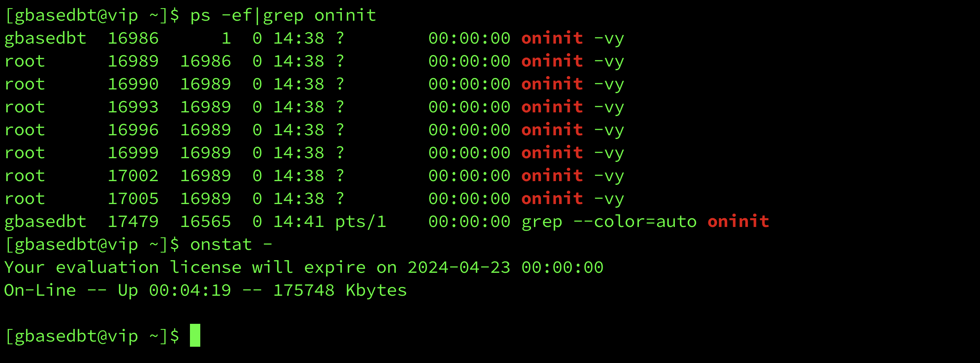The width and height of the screenshot is (980, 363).
Task: Click the 'ps -ef|grep oninit' command text
Action: pyautogui.click(x=283, y=16)
